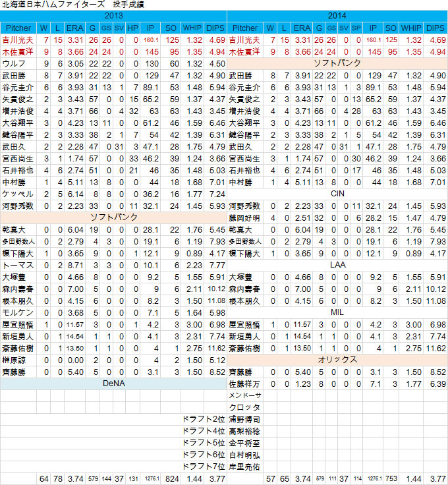Select the HP column header
The width and height of the screenshot is (448, 485).
132,28
